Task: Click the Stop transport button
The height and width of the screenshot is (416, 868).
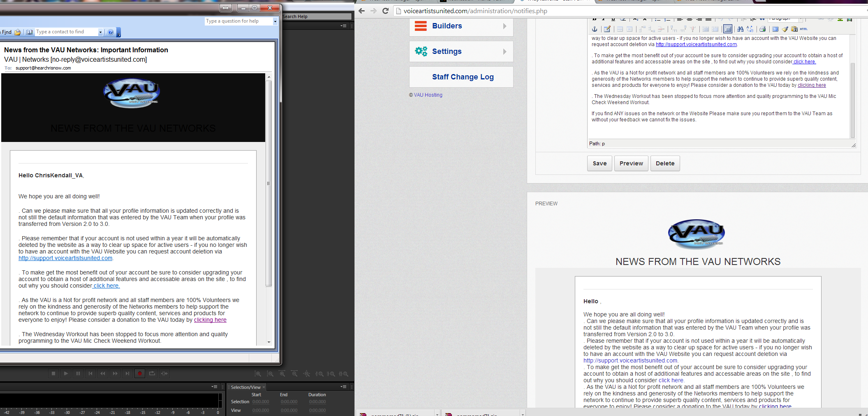Action: tap(53, 374)
